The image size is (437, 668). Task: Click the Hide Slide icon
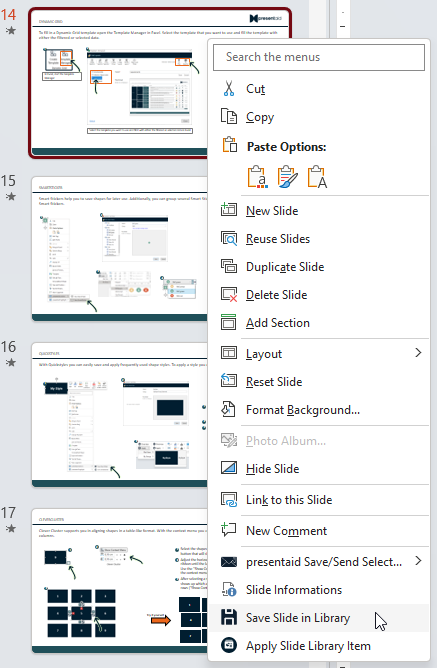point(229,468)
